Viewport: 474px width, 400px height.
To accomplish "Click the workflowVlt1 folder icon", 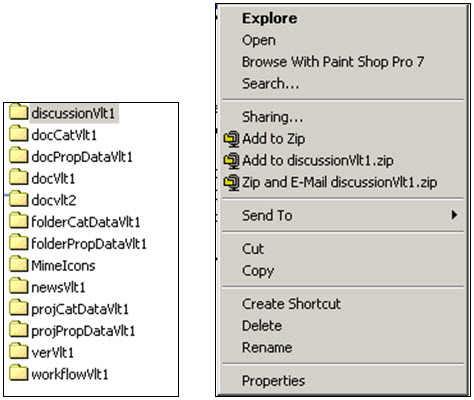I will [x=18, y=373].
